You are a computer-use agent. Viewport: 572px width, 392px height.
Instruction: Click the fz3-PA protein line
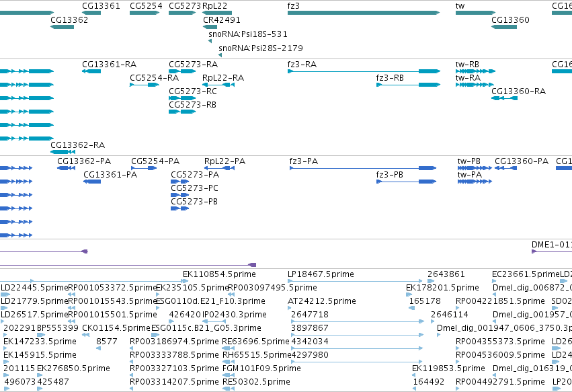coord(362,168)
